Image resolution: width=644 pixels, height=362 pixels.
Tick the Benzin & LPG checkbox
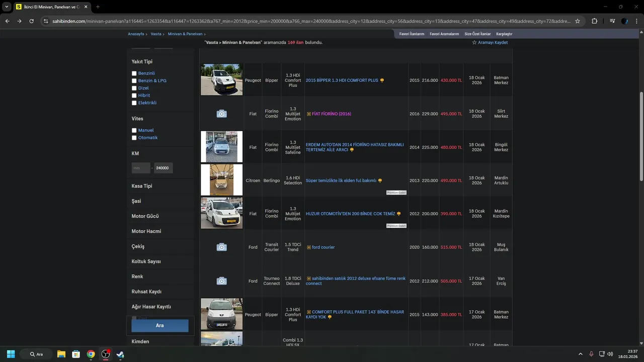[134, 80]
